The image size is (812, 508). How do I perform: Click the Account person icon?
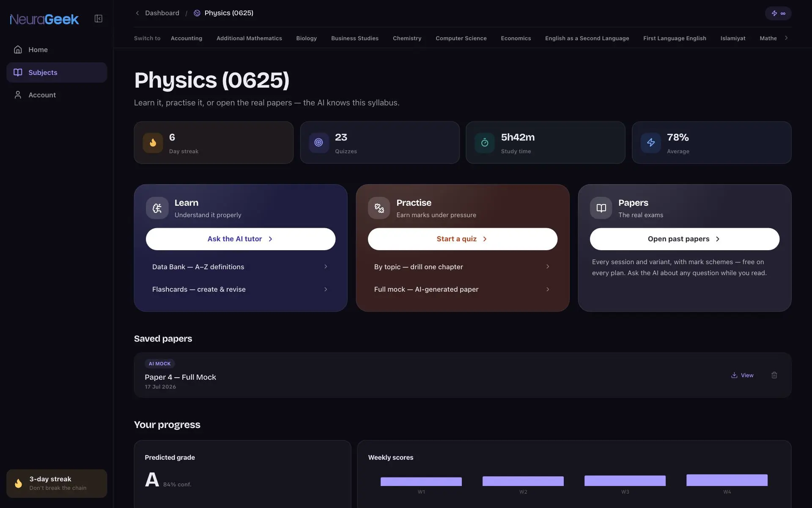click(18, 95)
